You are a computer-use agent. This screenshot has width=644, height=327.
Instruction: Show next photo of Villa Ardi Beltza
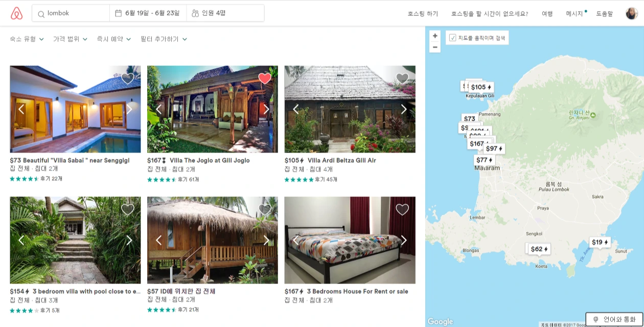[404, 109]
